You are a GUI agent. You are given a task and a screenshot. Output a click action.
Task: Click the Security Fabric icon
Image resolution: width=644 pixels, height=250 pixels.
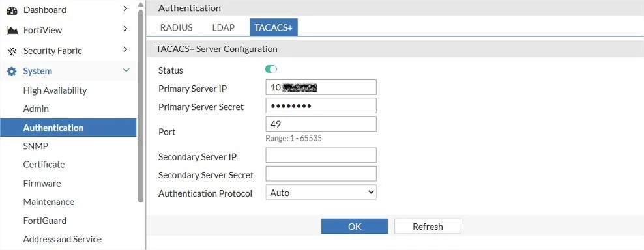coord(12,51)
